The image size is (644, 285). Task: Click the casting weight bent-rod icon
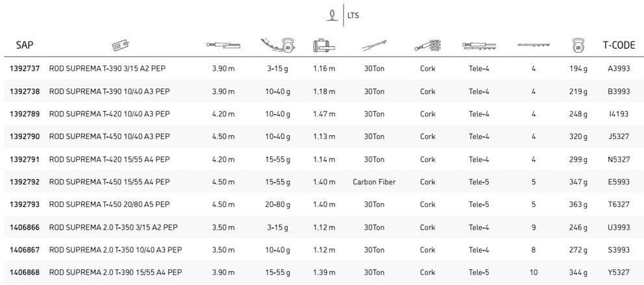[278, 45]
